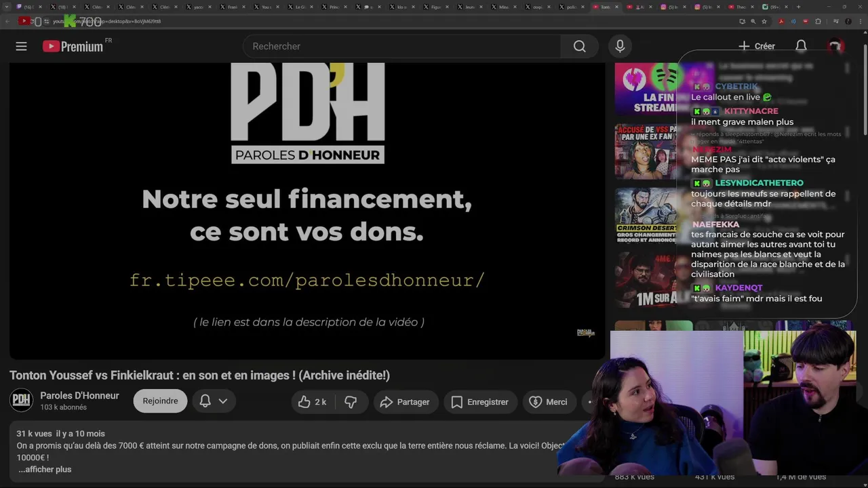Open '1M SUR A' suggested video thumbnail

646,280
